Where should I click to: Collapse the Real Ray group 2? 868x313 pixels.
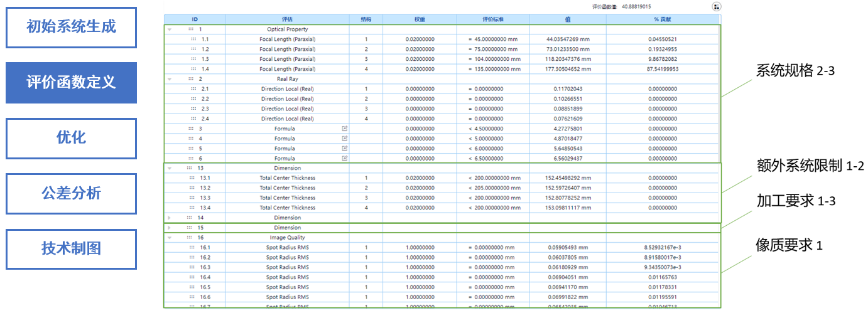(169, 79)
